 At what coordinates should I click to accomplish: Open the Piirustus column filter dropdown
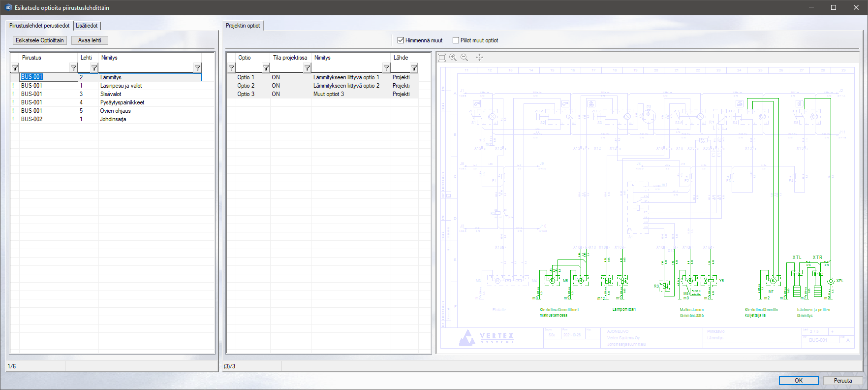pos(73,68)
